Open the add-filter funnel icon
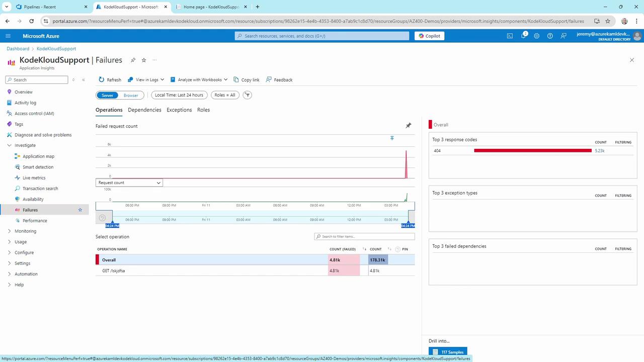 pyautogui.click(x=247, y=95)
